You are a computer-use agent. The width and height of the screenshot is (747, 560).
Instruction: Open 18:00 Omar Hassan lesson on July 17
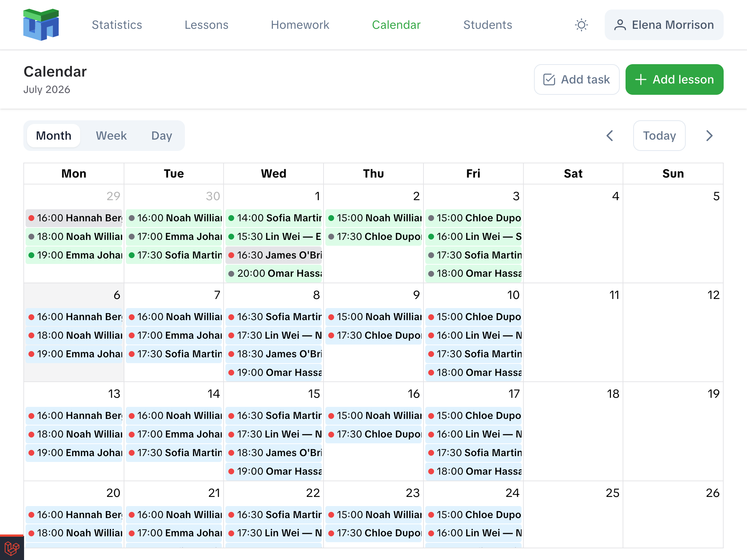pyautogui.click(x=473, y=471)
